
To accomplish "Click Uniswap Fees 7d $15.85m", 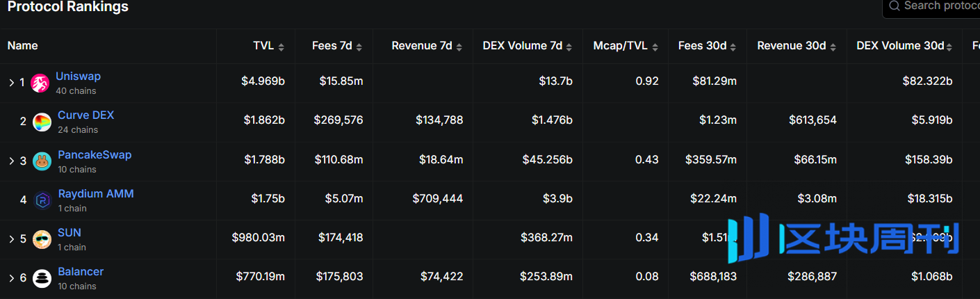I will coord(341,81).
